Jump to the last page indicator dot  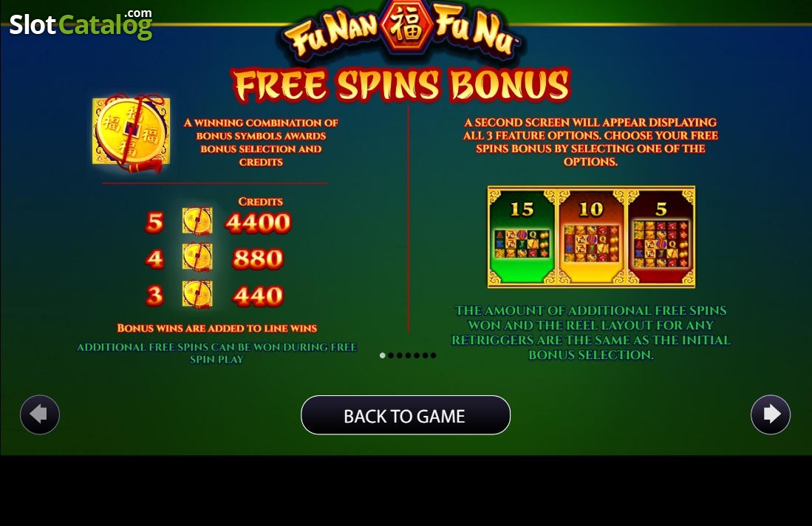[434, 355]
